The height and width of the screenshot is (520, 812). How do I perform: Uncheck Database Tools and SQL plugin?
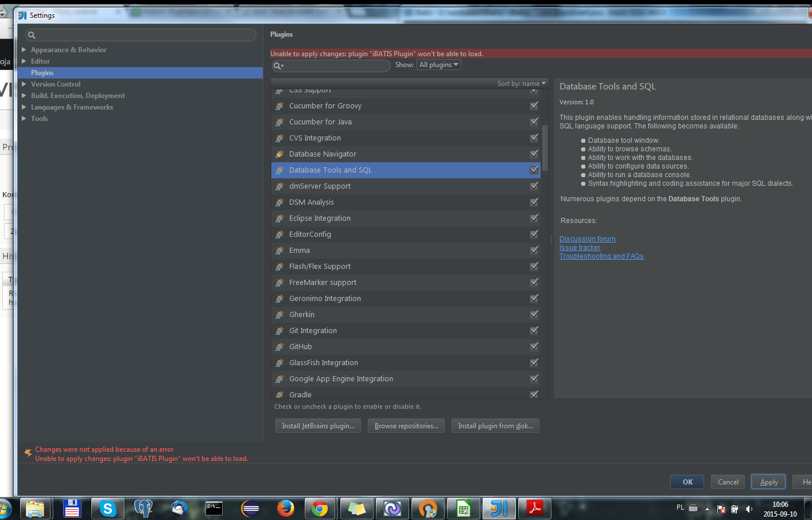pos(534,170)
